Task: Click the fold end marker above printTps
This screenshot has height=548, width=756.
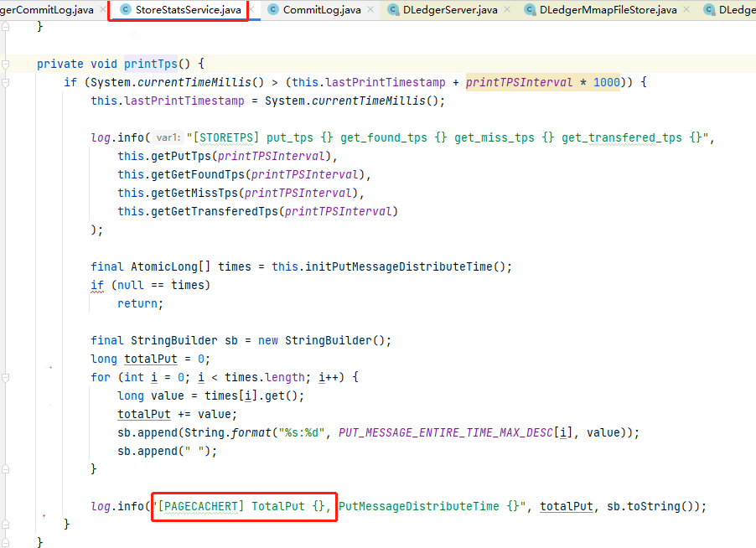Action: (5, 27)
